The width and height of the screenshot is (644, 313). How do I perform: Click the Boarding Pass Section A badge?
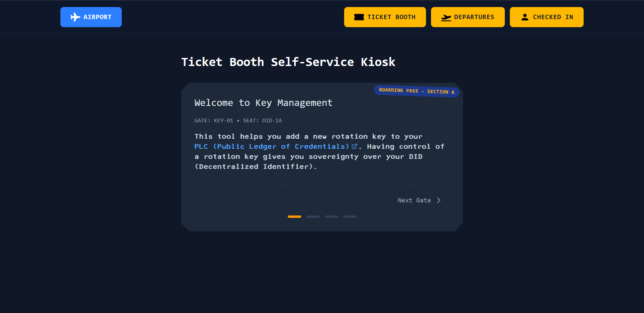[417, 91]
